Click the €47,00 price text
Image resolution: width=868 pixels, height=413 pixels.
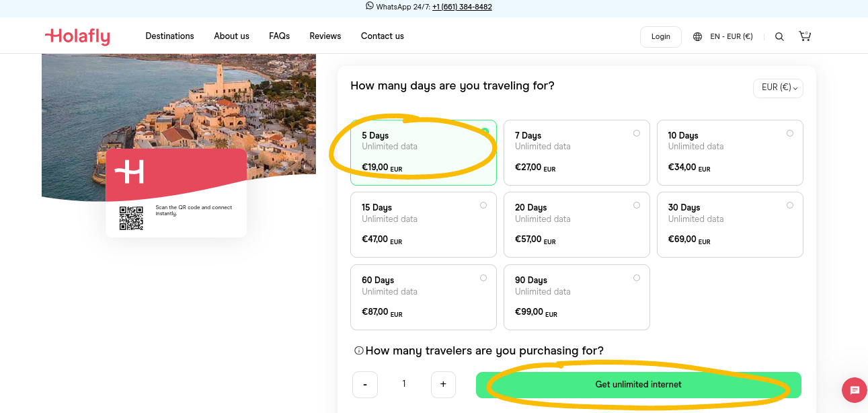382,239
